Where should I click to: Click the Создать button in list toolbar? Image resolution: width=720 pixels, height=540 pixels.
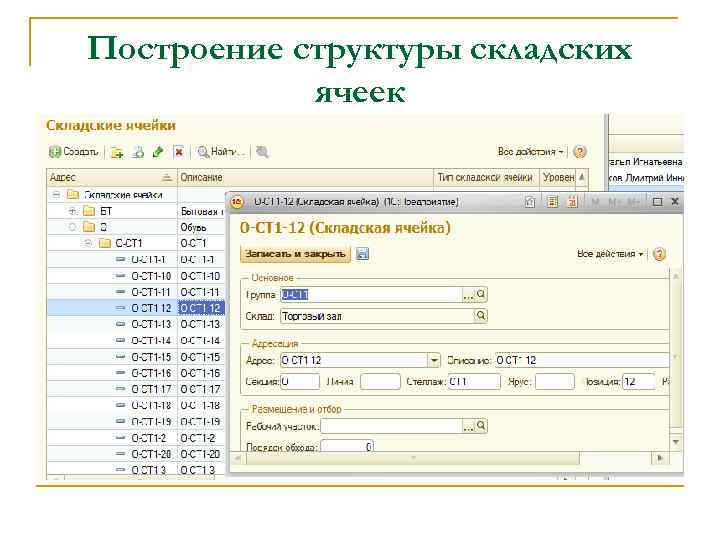[x=74, y=152]
